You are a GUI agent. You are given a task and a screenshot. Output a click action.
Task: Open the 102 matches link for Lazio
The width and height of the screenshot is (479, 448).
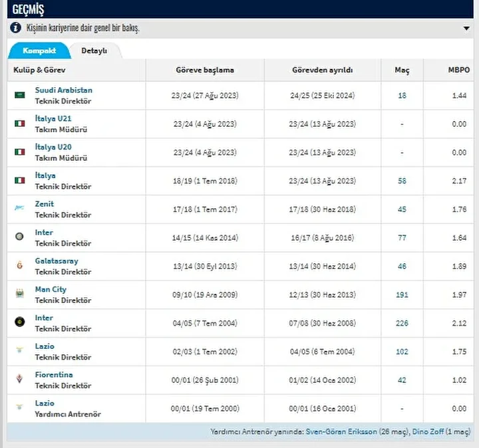coord(402,352)
